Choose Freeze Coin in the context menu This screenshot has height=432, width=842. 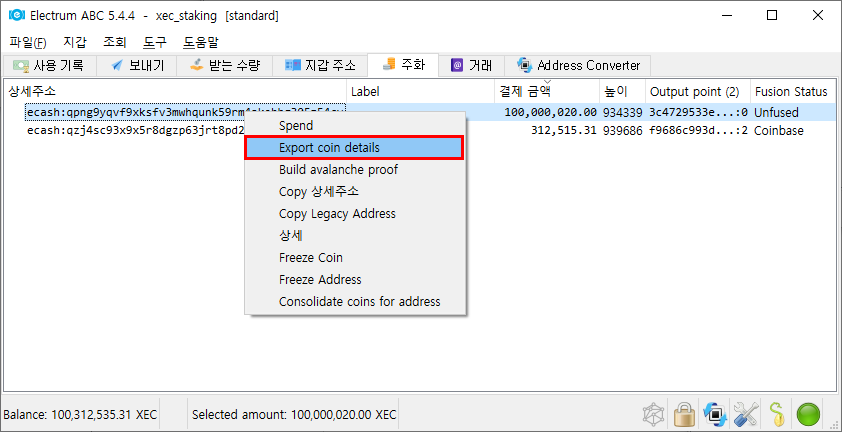pyautogui.click(x=310, y=258)
